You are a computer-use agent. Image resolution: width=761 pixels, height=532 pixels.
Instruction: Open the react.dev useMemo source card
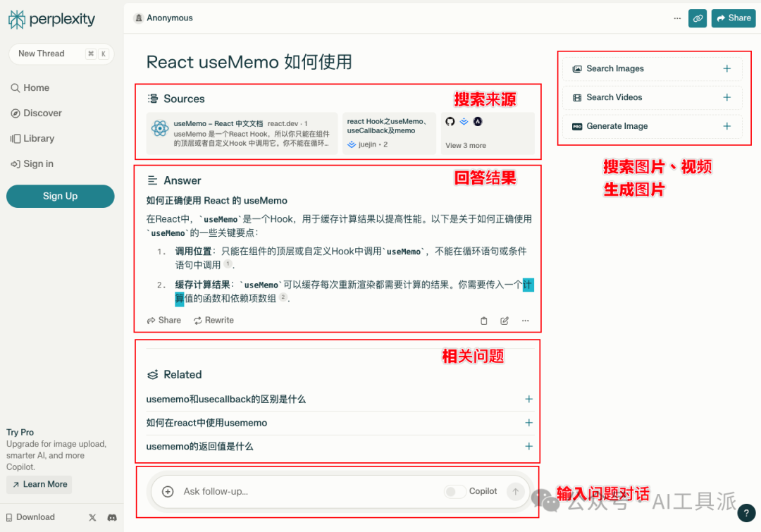[242, 133]
